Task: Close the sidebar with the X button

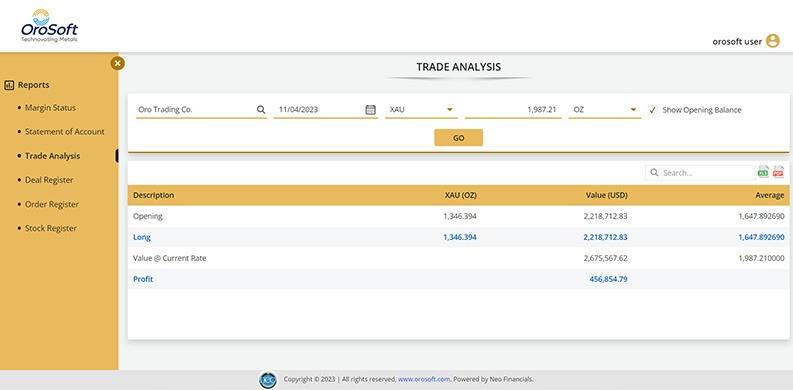Action: pos(117,63)
